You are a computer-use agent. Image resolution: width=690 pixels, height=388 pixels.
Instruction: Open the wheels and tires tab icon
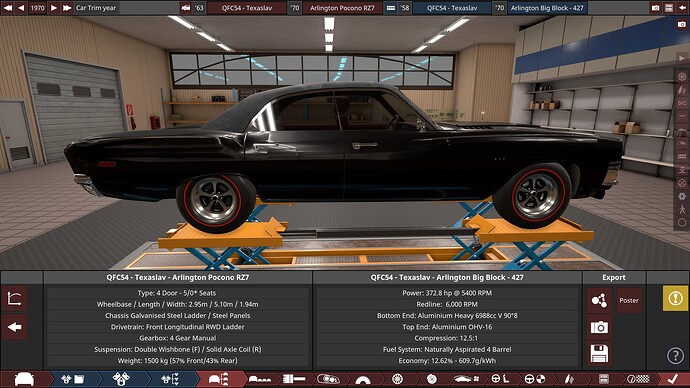pos(397,379)
